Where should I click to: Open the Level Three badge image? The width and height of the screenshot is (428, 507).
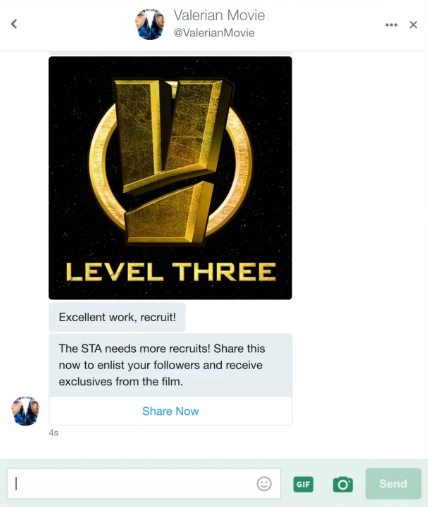(170, 178)
